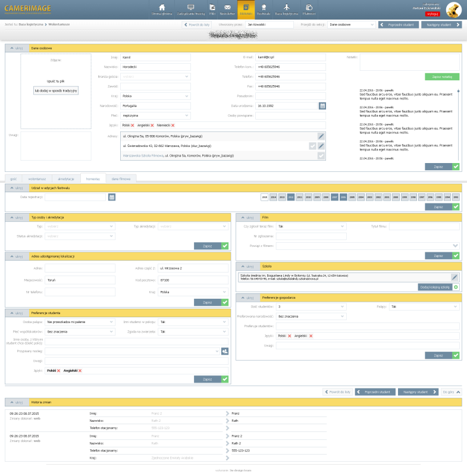Remove the Niemiecki language tag
The image size is (467, 476).
173,126
